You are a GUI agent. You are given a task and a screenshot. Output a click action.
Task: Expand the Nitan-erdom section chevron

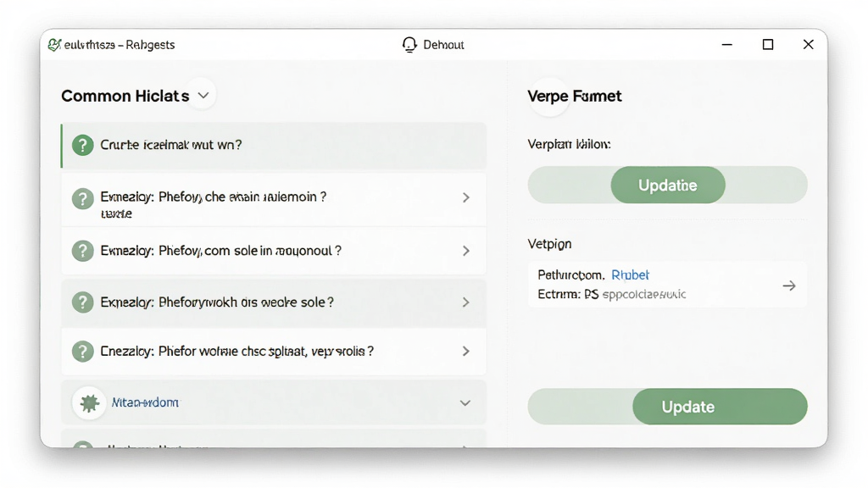[465, 402]
